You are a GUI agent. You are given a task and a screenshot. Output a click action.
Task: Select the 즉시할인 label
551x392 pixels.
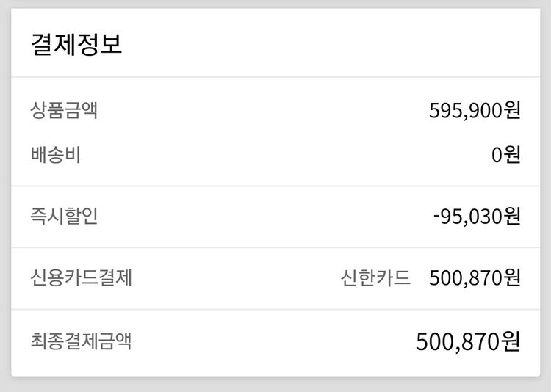click(64, 217)
